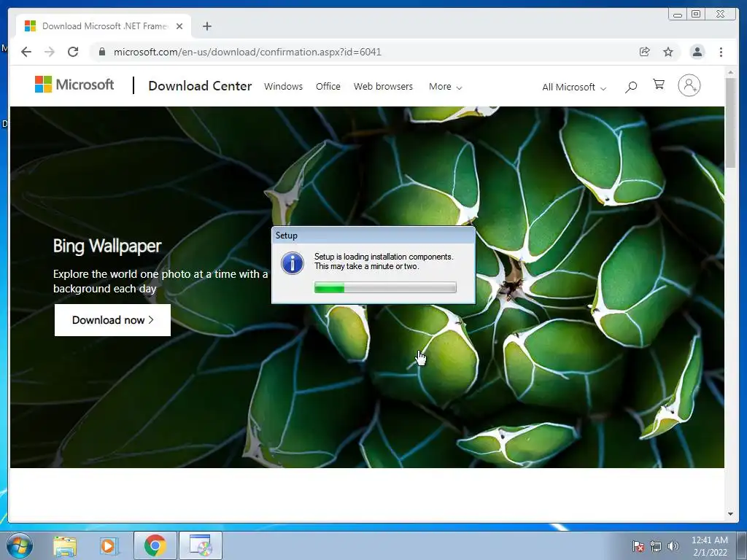Viewport: 747px width, 560px height.
Task: Open the Office nav item
Action: (328, 86)
